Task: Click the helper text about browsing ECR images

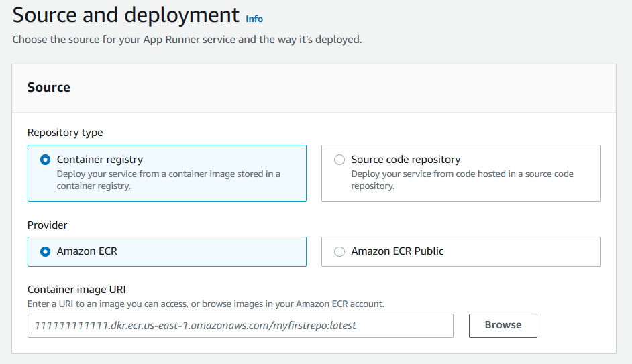Action: (x=206, y=304)
